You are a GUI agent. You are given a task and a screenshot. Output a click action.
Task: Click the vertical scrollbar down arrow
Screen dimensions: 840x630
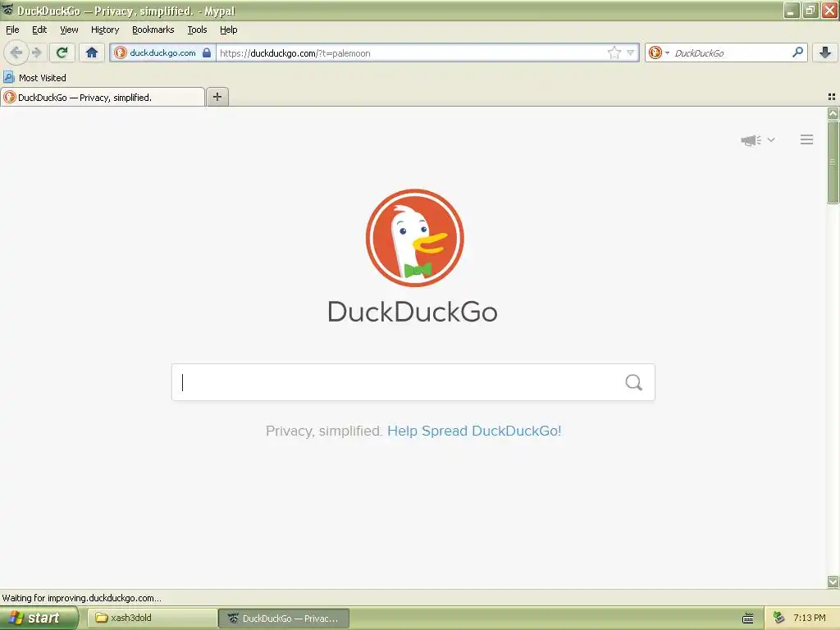click(833, 582)
